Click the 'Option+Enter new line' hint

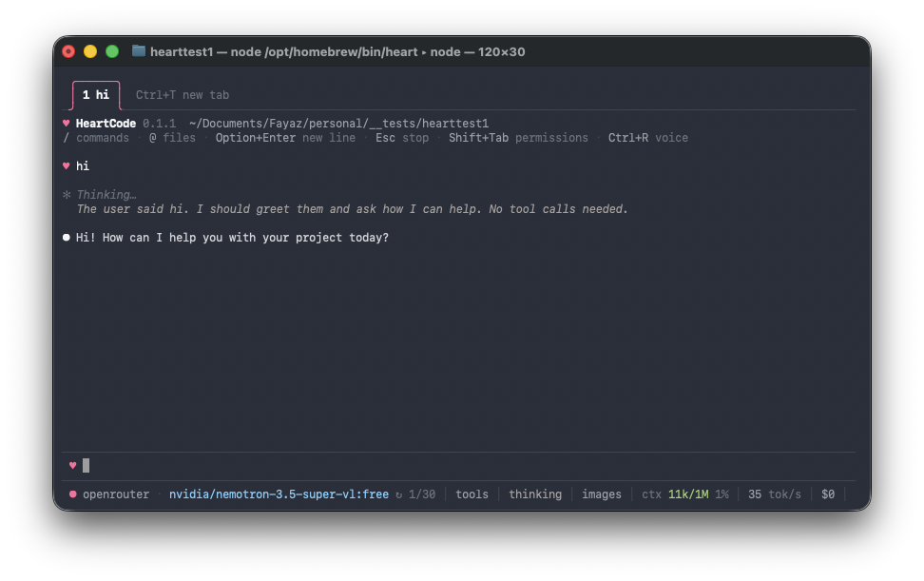[x=285, y=138]
